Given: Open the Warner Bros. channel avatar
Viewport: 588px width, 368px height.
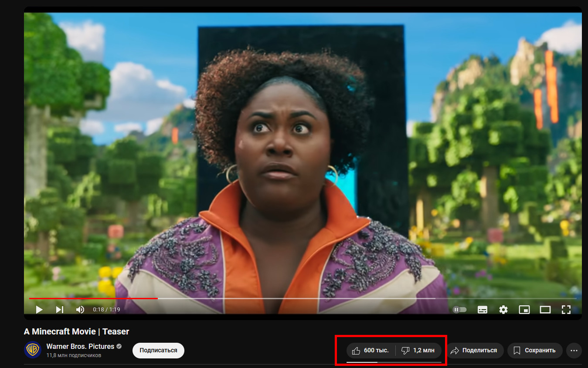Looking at the screenshot, I should point(33,350).
